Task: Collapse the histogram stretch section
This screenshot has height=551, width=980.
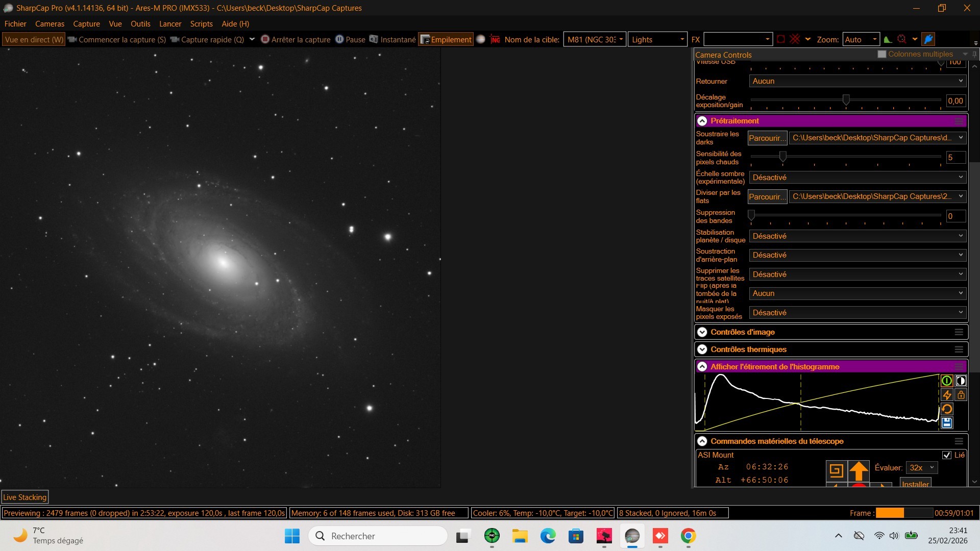Action: pos(702,367)
